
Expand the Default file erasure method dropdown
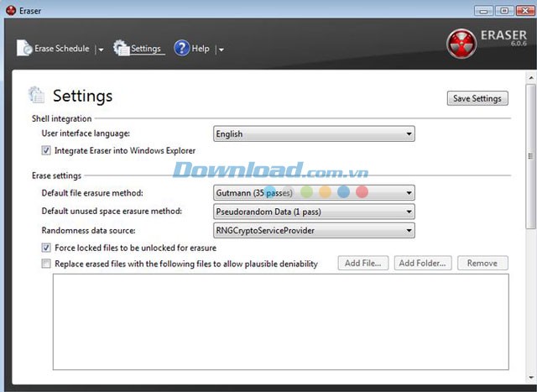point(315,193)
